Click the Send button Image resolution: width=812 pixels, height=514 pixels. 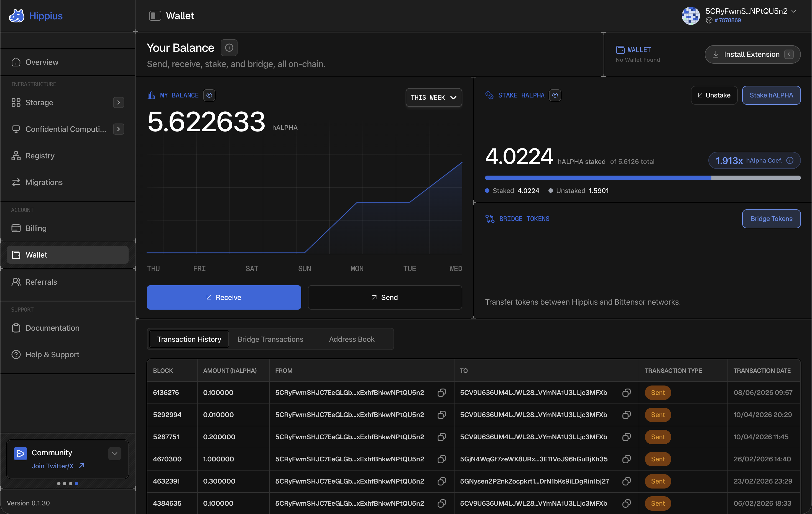385,297
